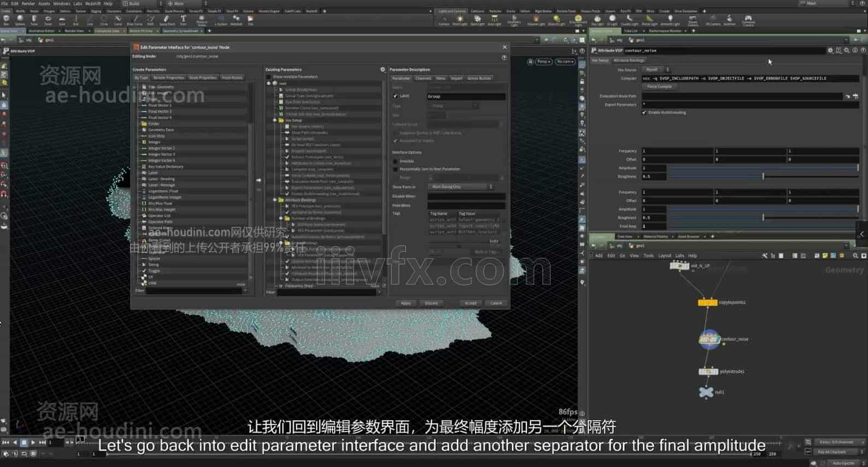868x467 pixels.
Task: Open the No cam viewport dropdown
Action: tap(565, 62)
